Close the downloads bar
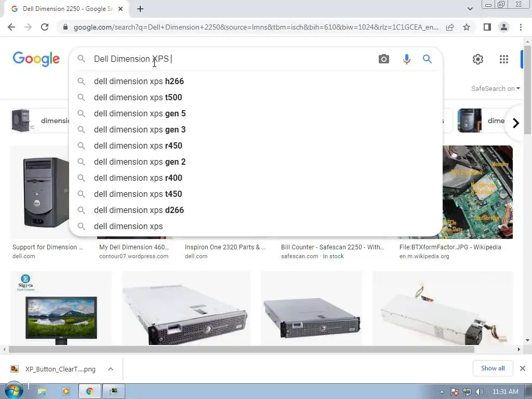 point(523,368)
